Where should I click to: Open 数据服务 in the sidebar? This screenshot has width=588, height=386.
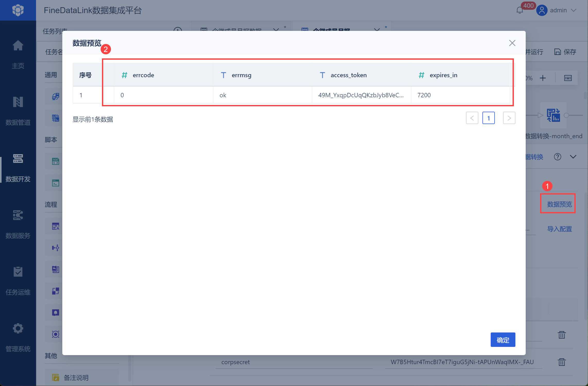click(x=18, y=215)
